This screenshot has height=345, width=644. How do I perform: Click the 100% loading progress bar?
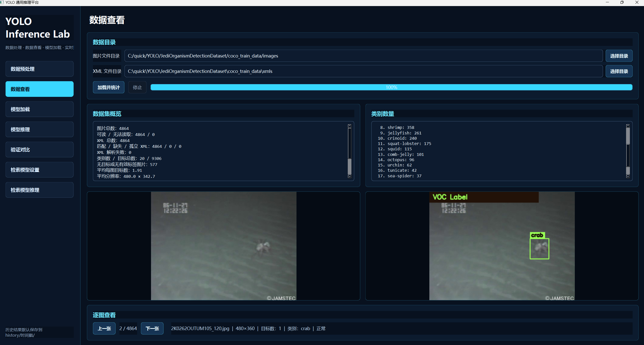[x=391, y=87]
